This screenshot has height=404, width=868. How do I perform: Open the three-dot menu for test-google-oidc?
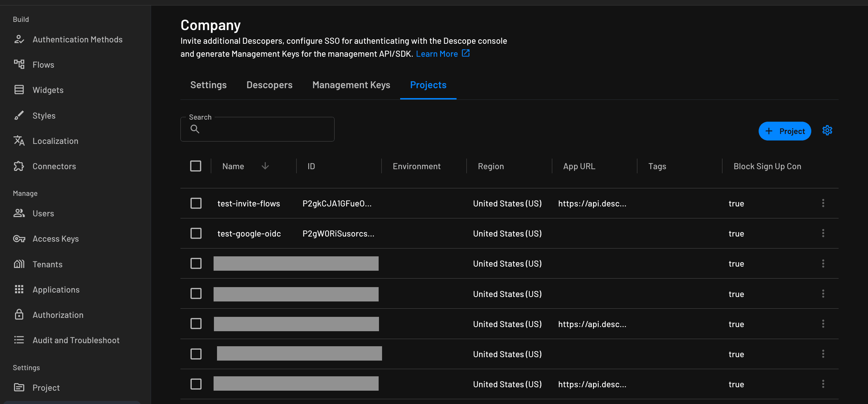point(823,233)
